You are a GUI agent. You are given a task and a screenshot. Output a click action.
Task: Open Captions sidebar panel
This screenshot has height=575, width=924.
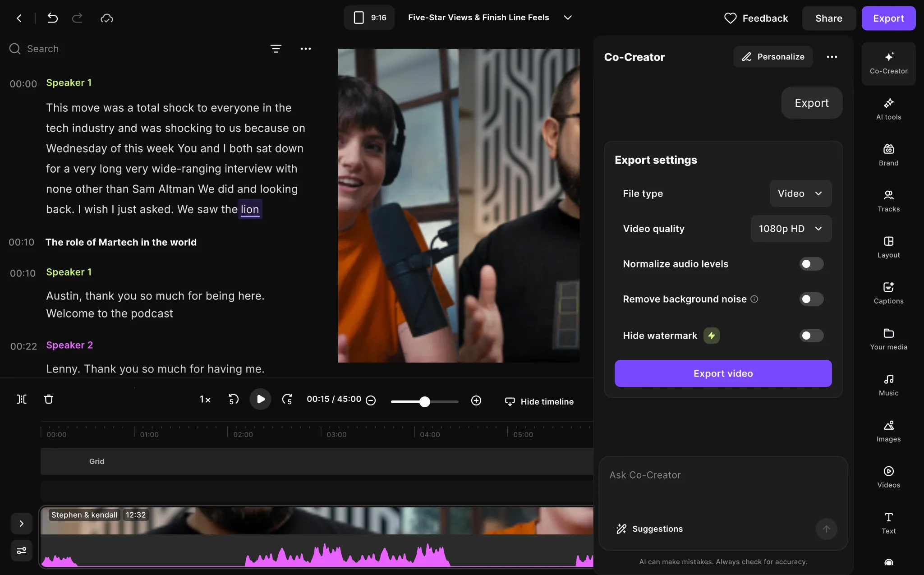888,293
